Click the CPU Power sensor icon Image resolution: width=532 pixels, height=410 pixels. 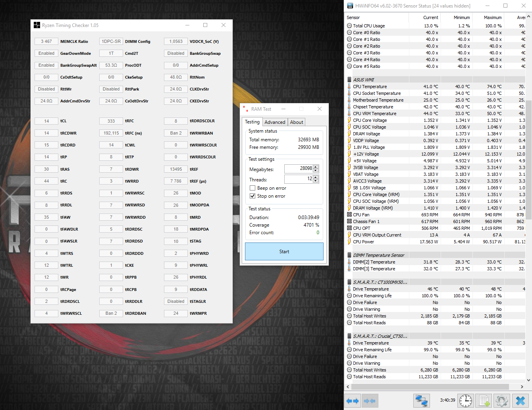point(349,242)
